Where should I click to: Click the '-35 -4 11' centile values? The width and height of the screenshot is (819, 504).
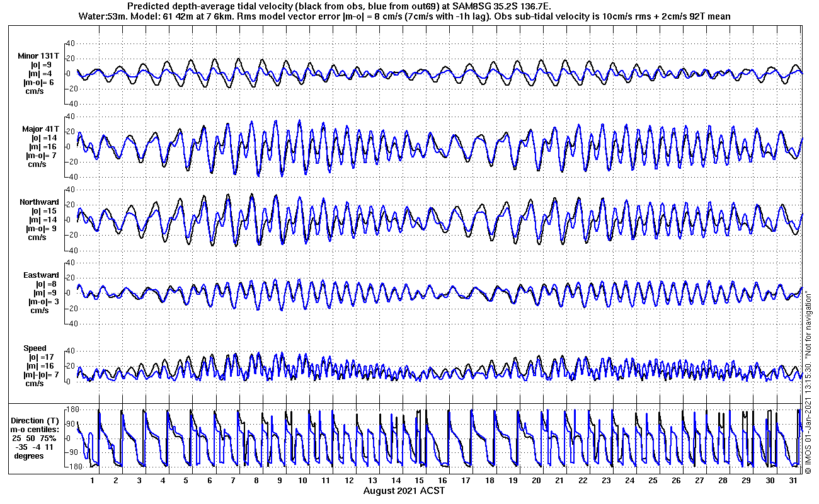[x=35, y=447]
